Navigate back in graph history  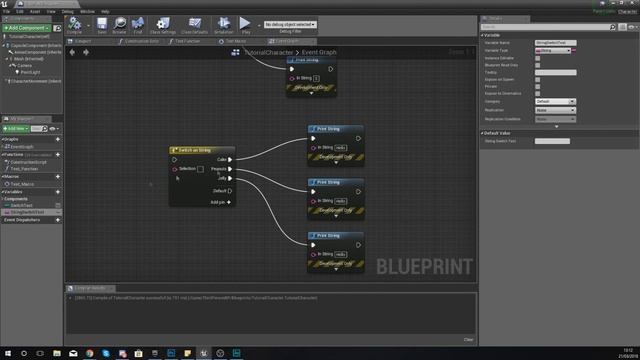(72, 52)
